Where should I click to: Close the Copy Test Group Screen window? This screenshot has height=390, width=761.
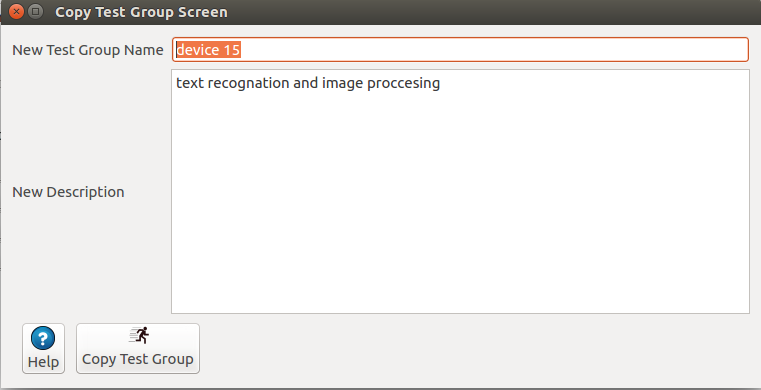point(17,11)
